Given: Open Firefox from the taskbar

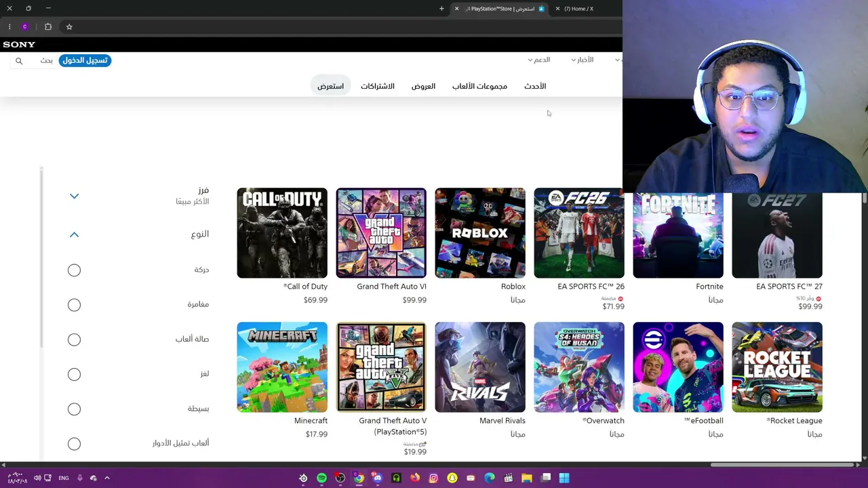Looking at the screenshot, I should [x=415, y=478].
